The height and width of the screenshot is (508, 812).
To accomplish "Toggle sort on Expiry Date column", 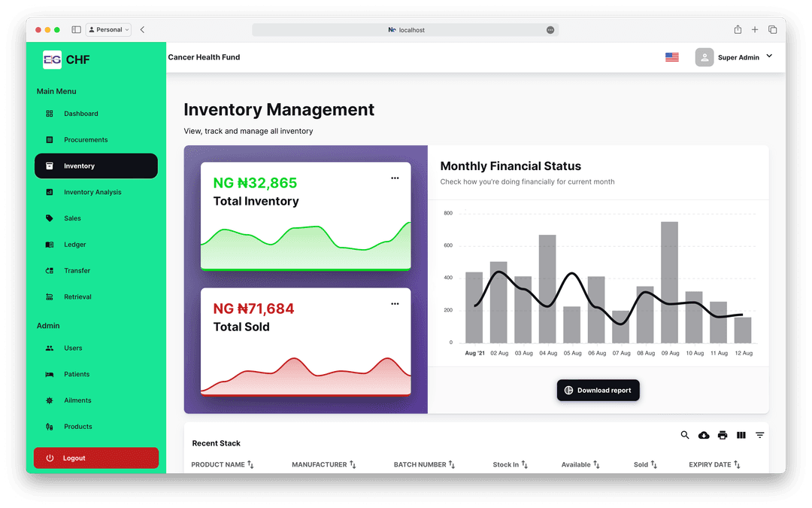I will tap(714, 465).
